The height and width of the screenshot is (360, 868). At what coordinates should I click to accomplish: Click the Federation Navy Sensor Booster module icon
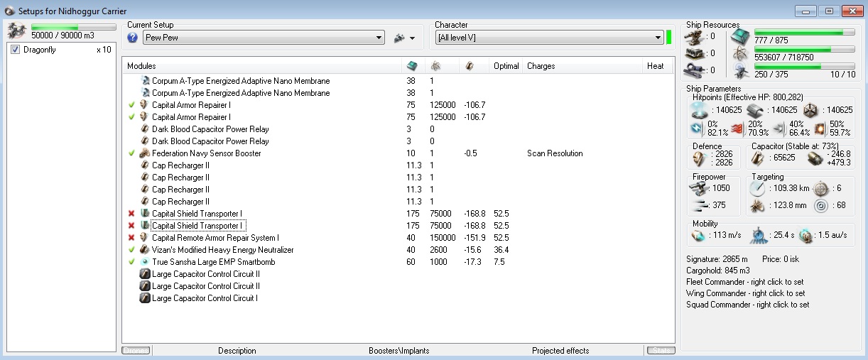click(x=145, y=153)
